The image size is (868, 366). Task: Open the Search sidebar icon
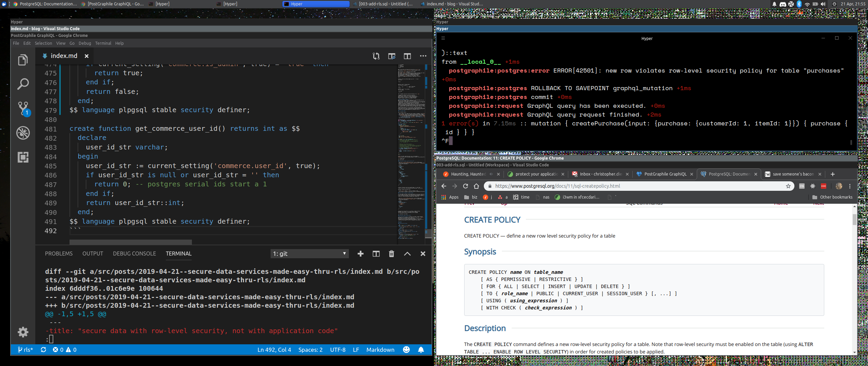coord(23,84)
